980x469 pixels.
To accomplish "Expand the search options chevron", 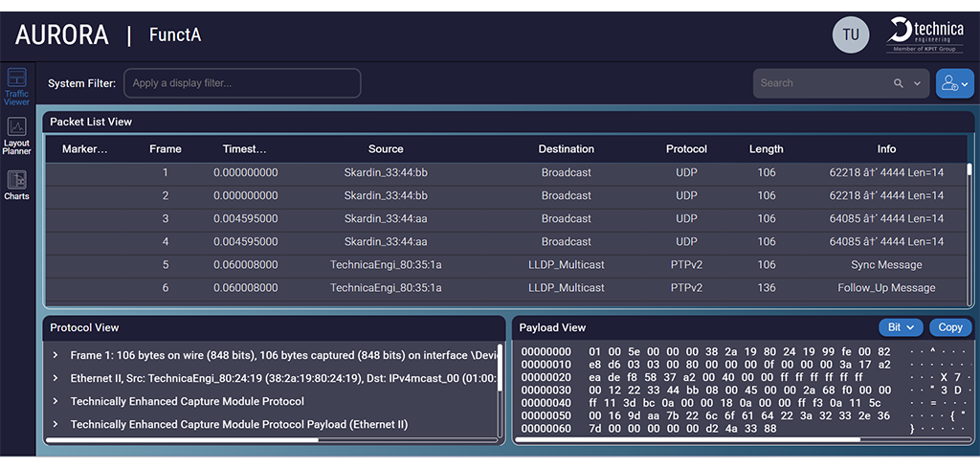I will coord(917,83).
